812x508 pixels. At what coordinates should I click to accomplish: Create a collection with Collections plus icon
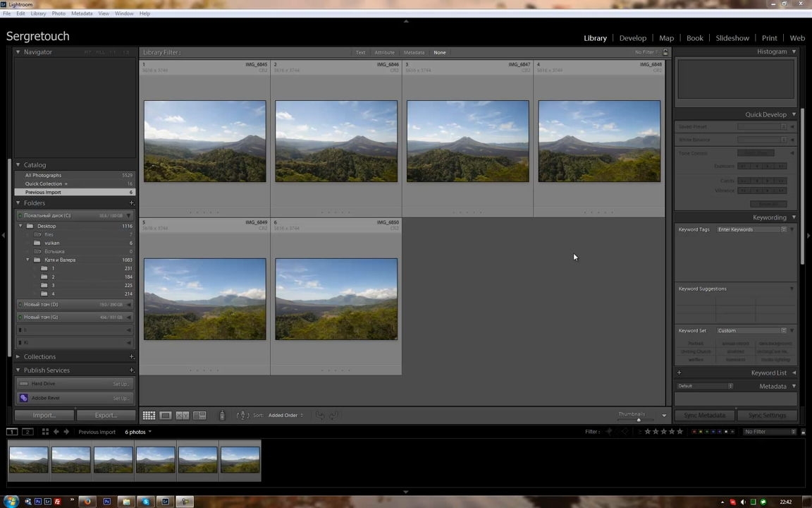[x=132, y=356]
